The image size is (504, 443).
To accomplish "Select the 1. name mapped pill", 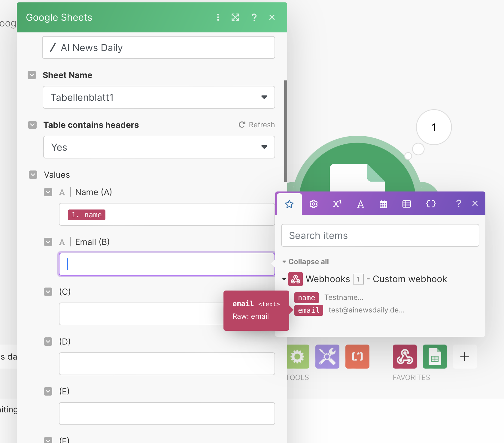I will [87, 215].
